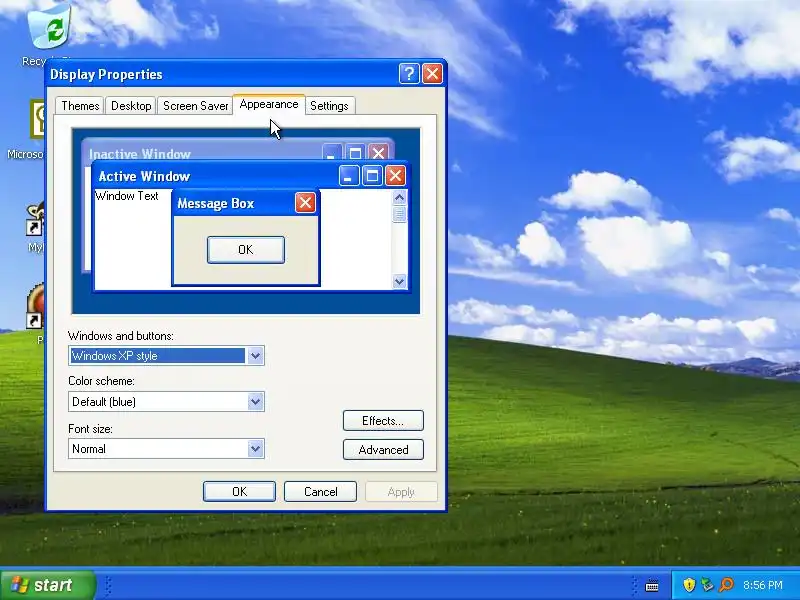Click the Active Window preview minimize icon

pyautogui.click(x=349, y=176)
